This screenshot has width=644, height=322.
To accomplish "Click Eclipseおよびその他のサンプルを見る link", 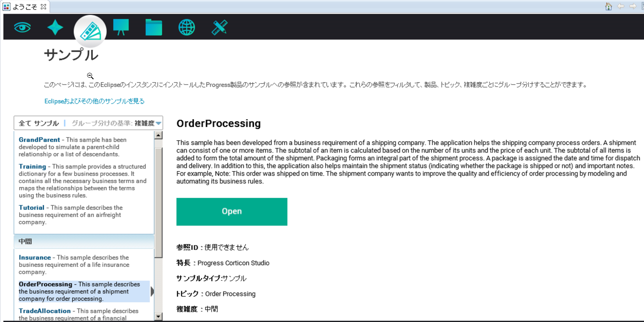I will point(95,101).
